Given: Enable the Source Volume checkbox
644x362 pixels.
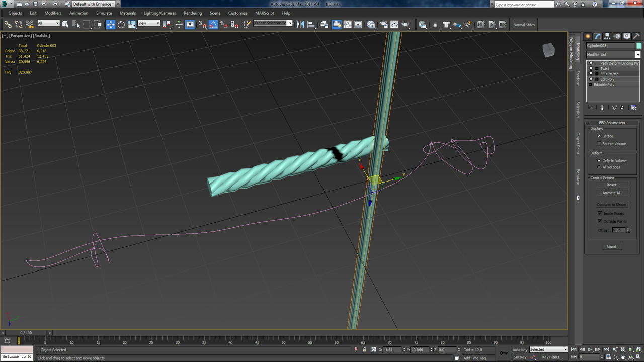Looking at the screenshot, I should click(x=599, y=144).
